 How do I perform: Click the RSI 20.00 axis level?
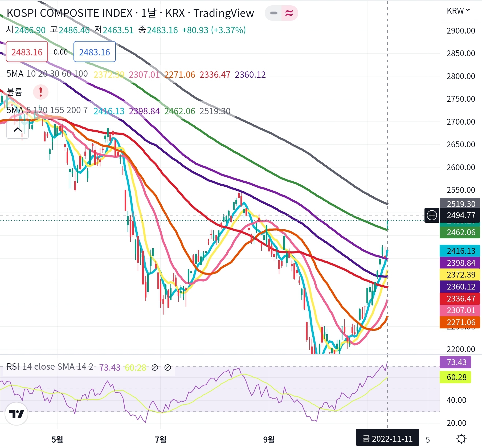coord(456,423)
